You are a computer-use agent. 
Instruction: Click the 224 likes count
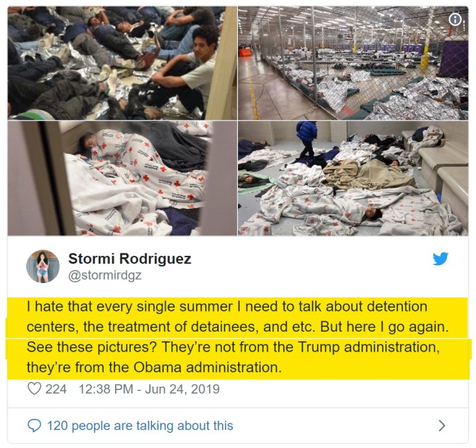coord(56,389)
